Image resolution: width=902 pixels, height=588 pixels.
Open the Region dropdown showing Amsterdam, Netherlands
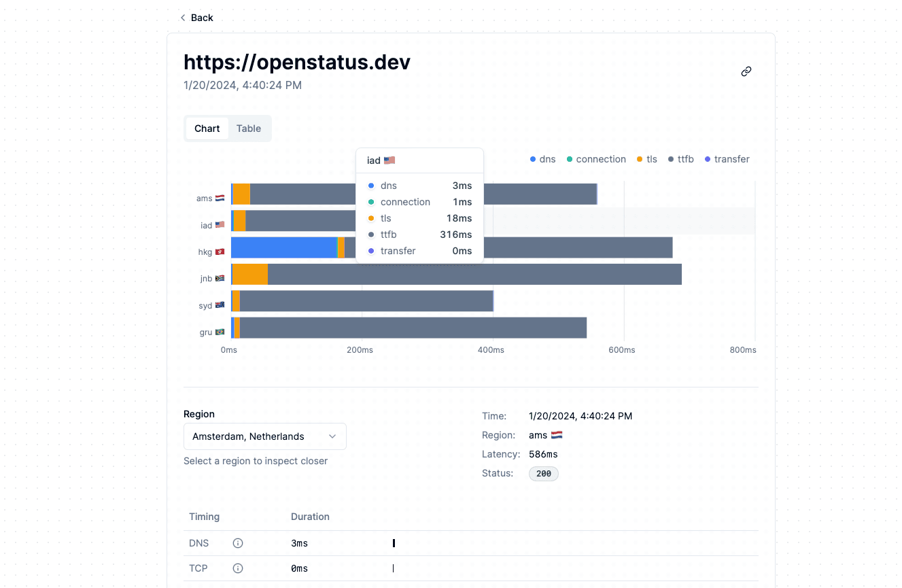click(264, 436)
